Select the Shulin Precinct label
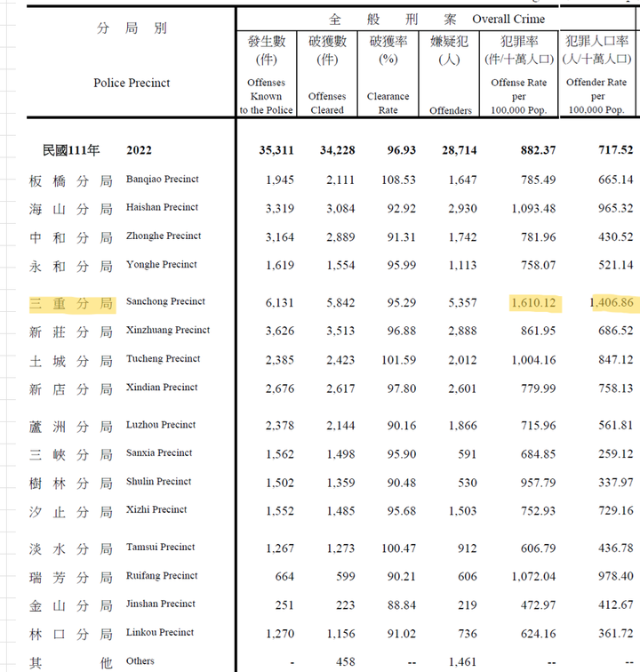Screen dimensions: 640x672 pos(158,482)
